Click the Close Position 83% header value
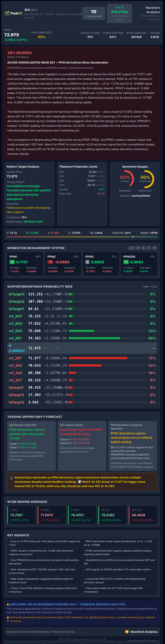Viewport: 165px width, 644px height. click(113, 37)
